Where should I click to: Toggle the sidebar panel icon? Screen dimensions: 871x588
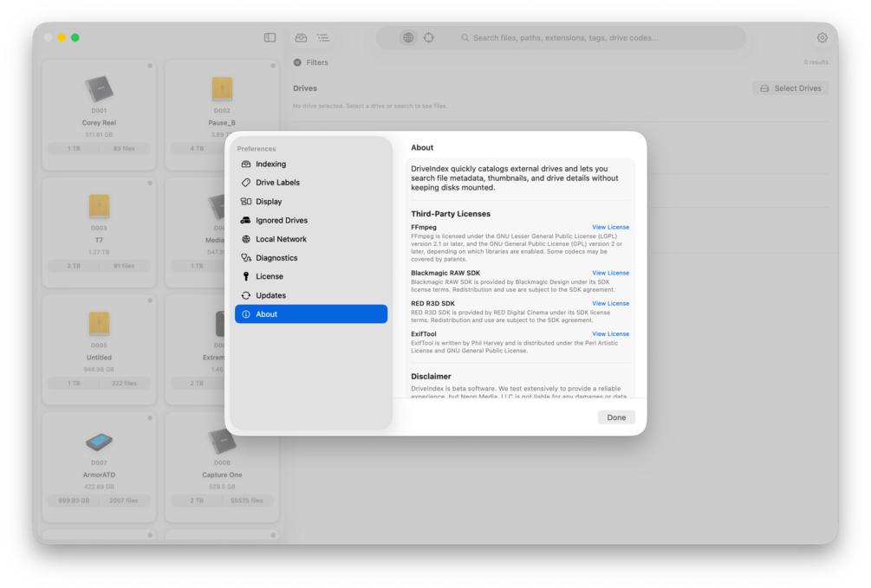(x=270, y=38)
